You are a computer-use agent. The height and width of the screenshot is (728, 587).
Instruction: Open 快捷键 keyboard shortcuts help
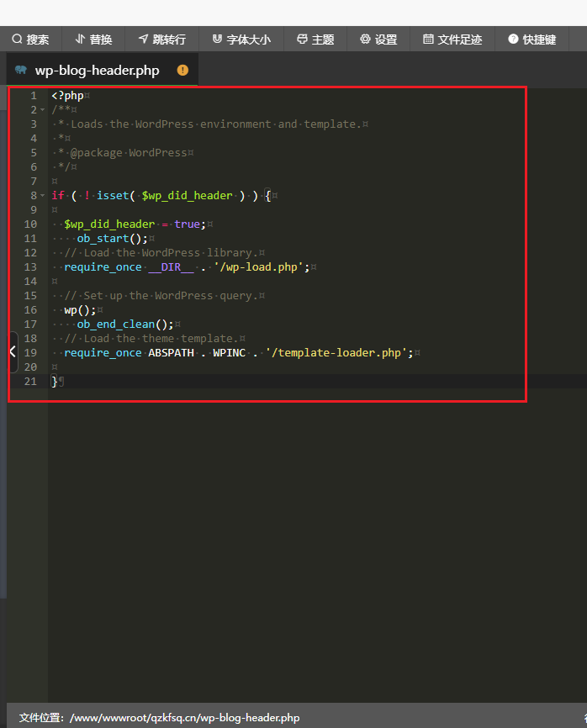[x=532, y=40]
